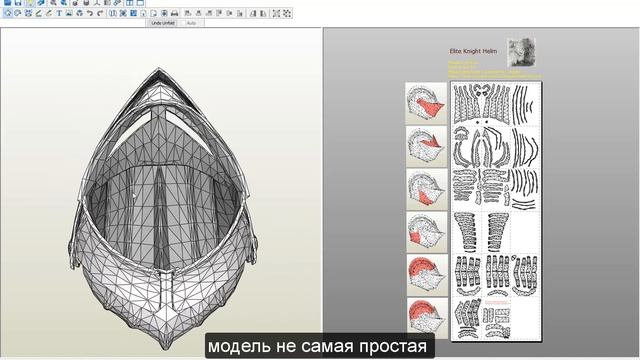Click the icon left of the printer
The height and width of the screenshot is (360, 640).
pos(164,13)
